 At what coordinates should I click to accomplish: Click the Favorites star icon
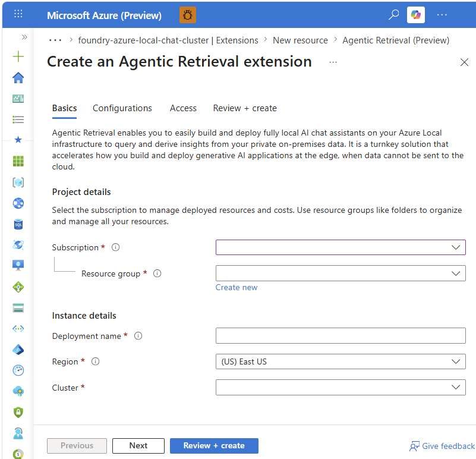(x=18, y=140)
